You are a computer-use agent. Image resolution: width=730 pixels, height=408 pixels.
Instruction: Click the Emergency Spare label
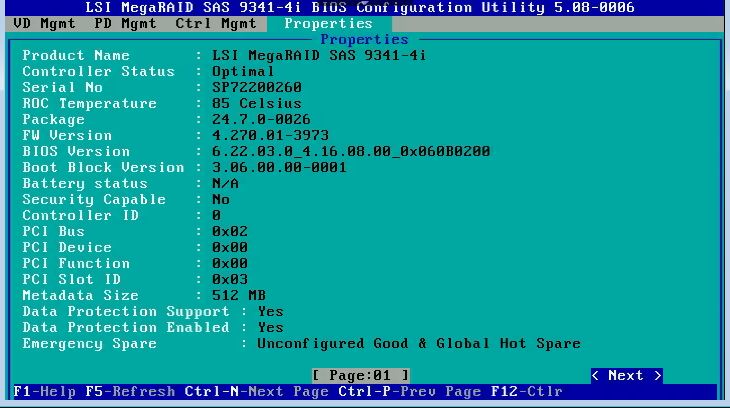(89, 344)
